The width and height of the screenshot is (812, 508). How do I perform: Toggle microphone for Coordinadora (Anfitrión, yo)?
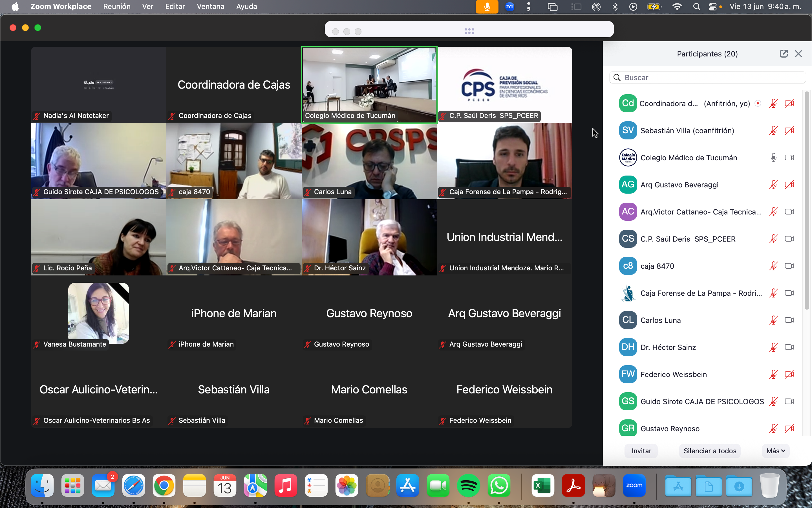[x=773, y=104]
